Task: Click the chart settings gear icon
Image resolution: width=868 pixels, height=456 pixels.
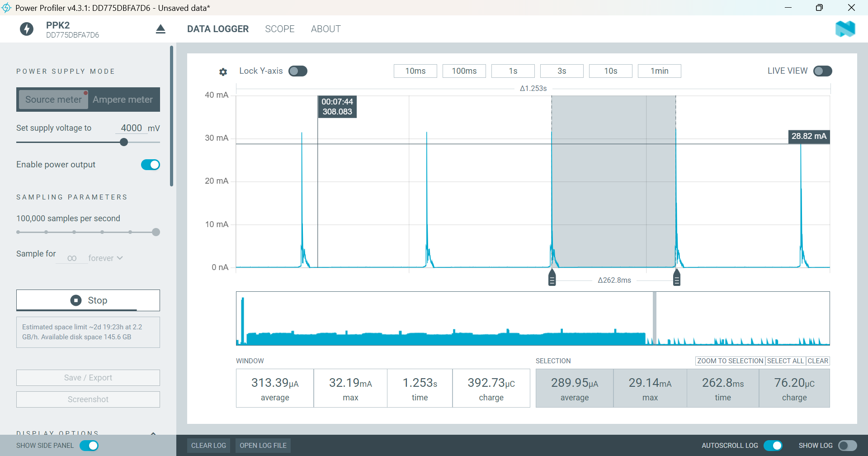Action: coord(223,71)
